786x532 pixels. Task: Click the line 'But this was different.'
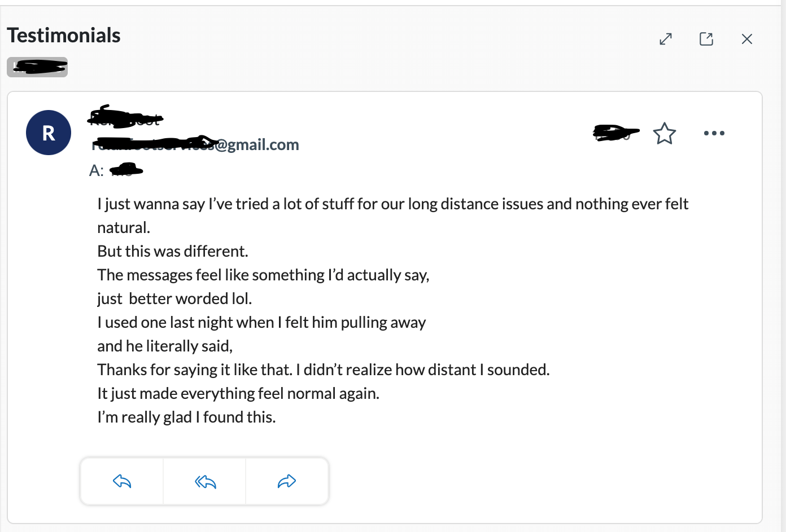(173, 251)
